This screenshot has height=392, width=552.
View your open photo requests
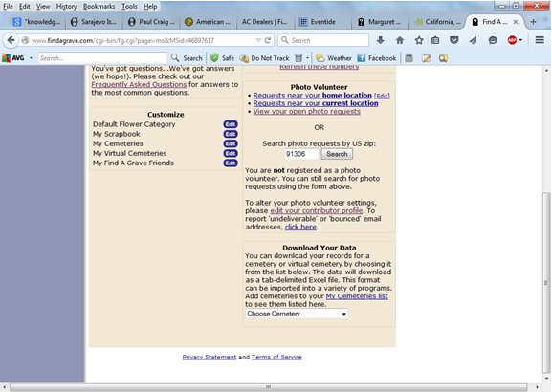point(307,112)
